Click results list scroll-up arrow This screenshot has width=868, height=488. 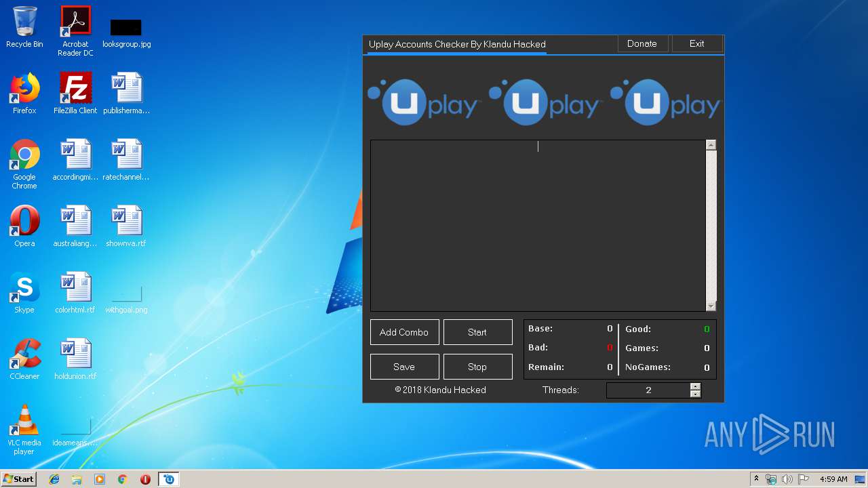click(711, 145)
